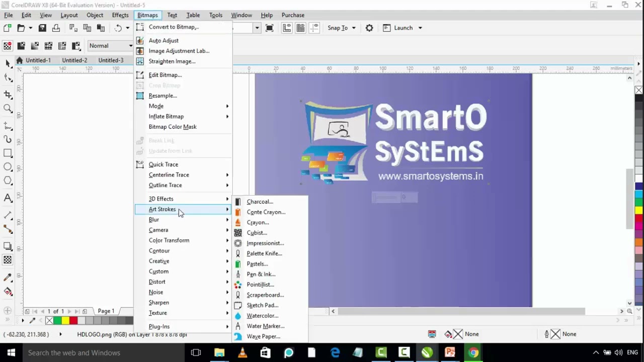
Task: Choose Convert to Bitmap from the menu
Action: click(183, 27)
